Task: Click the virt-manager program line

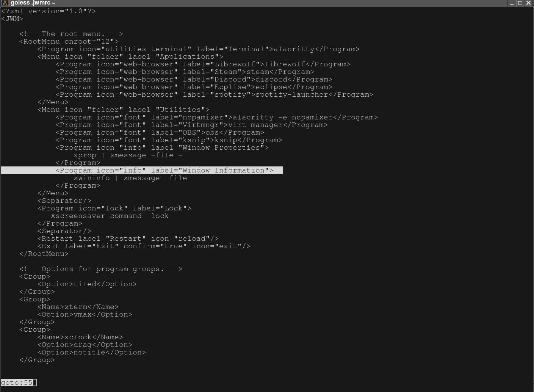Action: click(x=191, y=125)
